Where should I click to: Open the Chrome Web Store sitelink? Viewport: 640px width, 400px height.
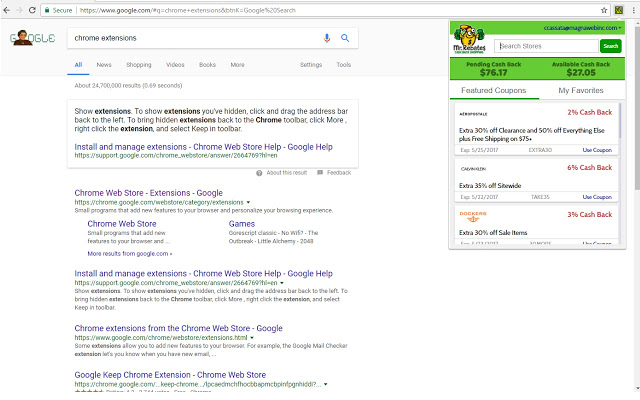pyautogui.click(x=122, y=224)
